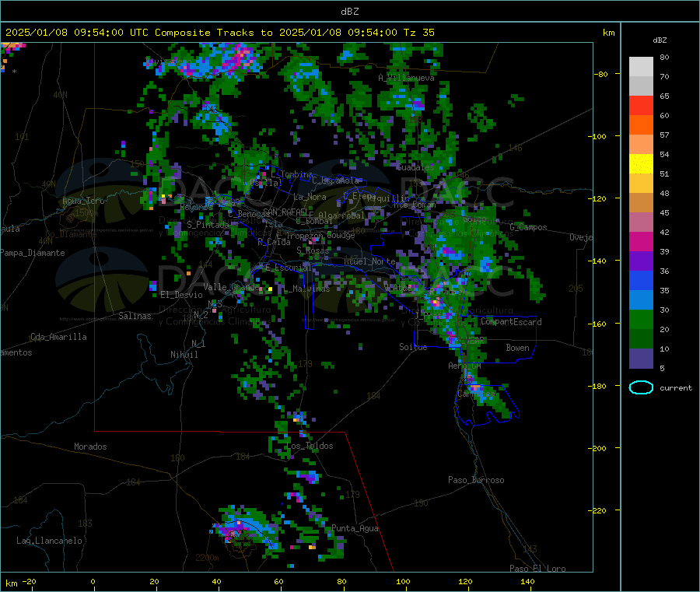Click the 'Nihuil' map label
The height and width of the screenshot is (592, 700).
(184, 355)
